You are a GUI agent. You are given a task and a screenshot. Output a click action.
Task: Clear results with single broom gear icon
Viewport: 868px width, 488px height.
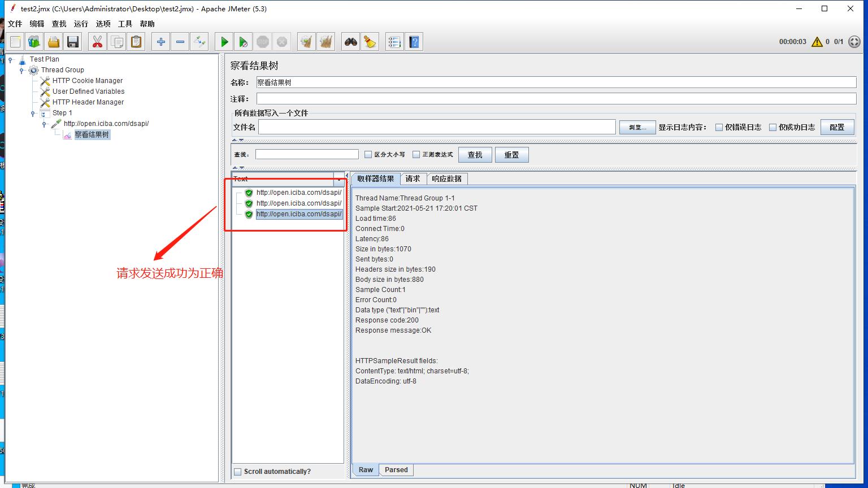click(x=307, y=42)
